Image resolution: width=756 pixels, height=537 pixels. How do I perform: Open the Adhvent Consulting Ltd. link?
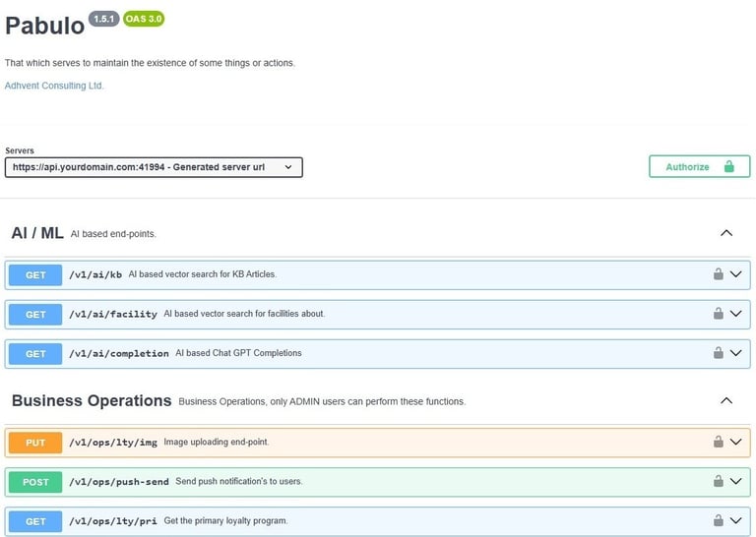(54, 86)
